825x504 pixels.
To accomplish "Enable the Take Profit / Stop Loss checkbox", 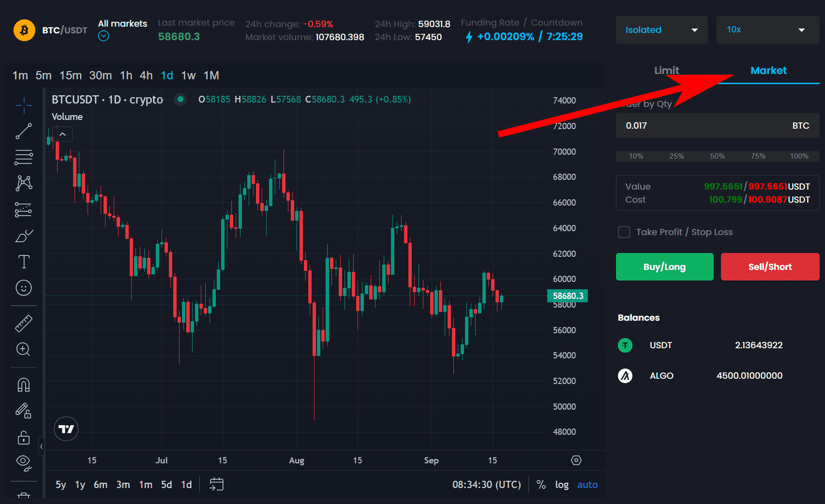I will click(624, 232).
